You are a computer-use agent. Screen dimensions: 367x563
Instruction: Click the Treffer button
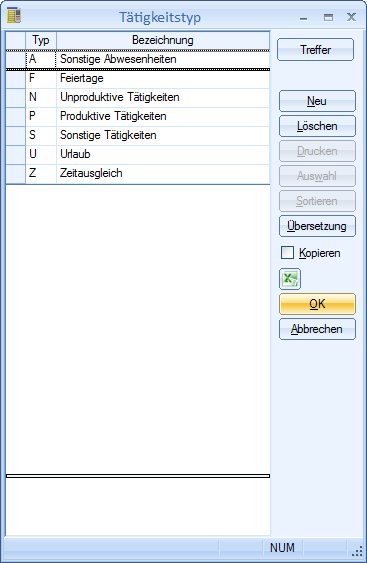coord(315,50)
